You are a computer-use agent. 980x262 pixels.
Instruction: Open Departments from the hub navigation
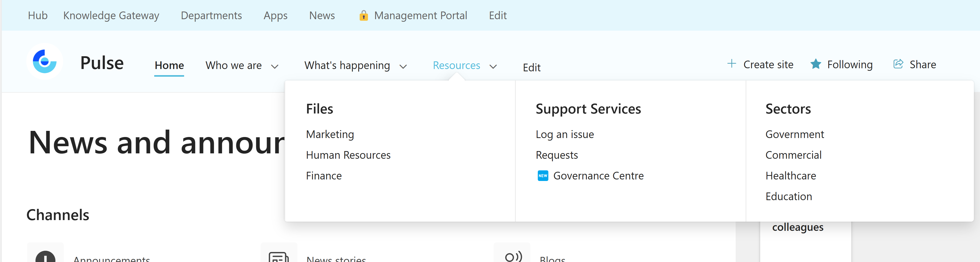(x=211, y=16)
